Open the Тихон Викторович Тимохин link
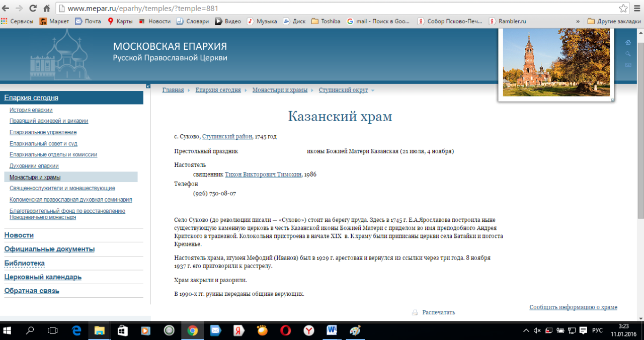 point(263,175)
